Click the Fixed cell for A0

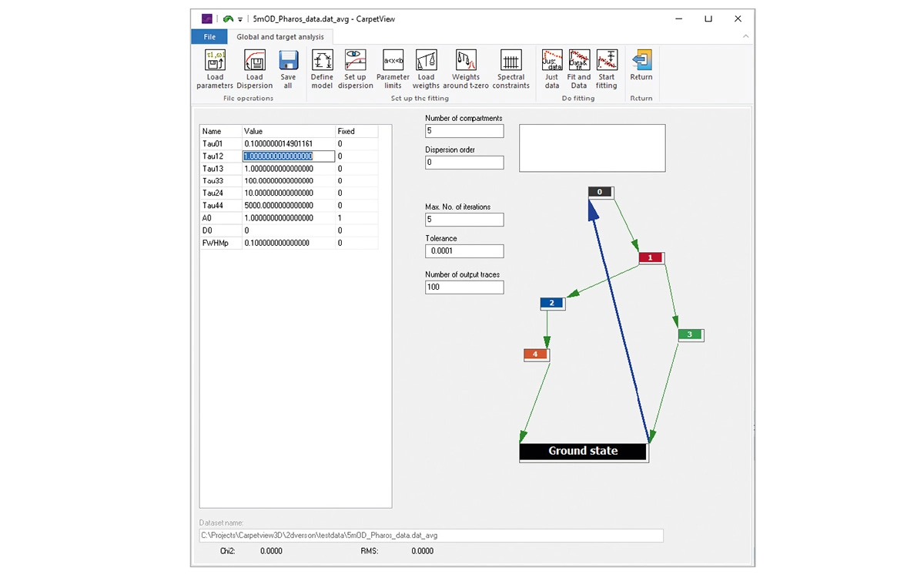coord(357,218)
